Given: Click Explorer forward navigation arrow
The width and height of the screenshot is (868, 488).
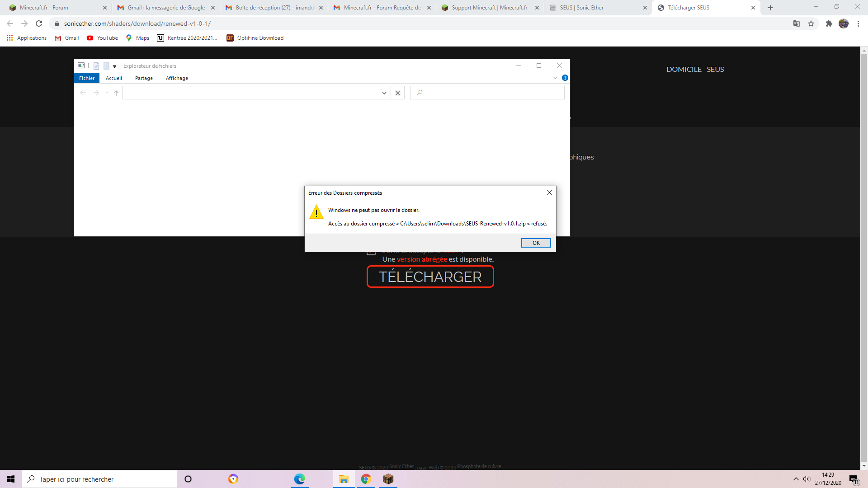Looking at the screenshot, I should click(96, 93).
